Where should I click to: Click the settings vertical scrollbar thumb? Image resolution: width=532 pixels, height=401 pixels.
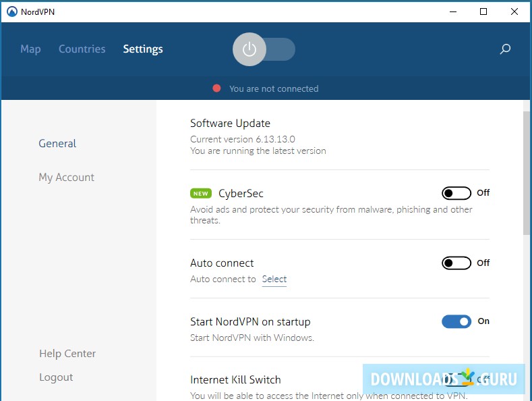click(527, 173)
